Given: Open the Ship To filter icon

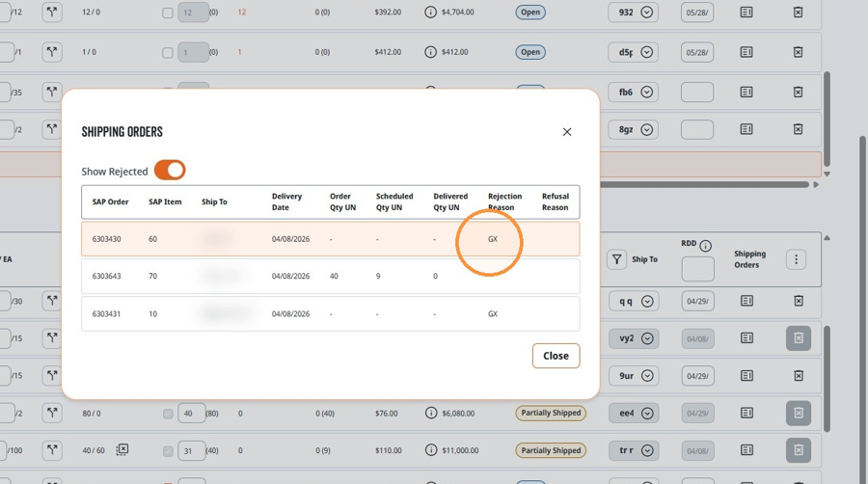Looking at the screenshot, I should coord(616,259).
